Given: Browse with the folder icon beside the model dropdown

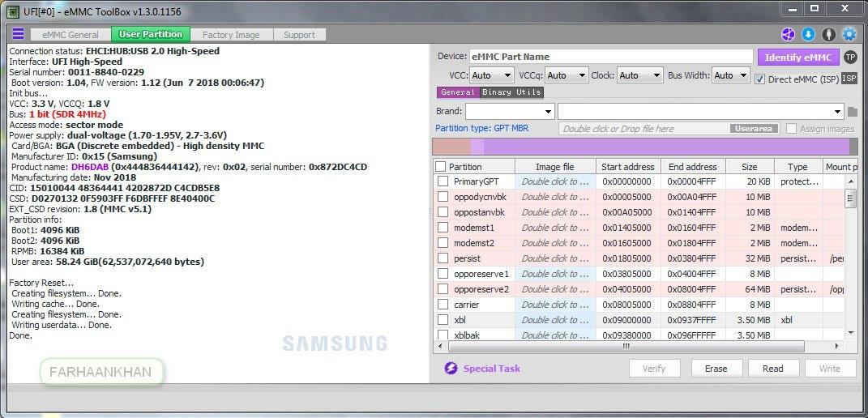Looking at the screenshot, I should (852, 111).
